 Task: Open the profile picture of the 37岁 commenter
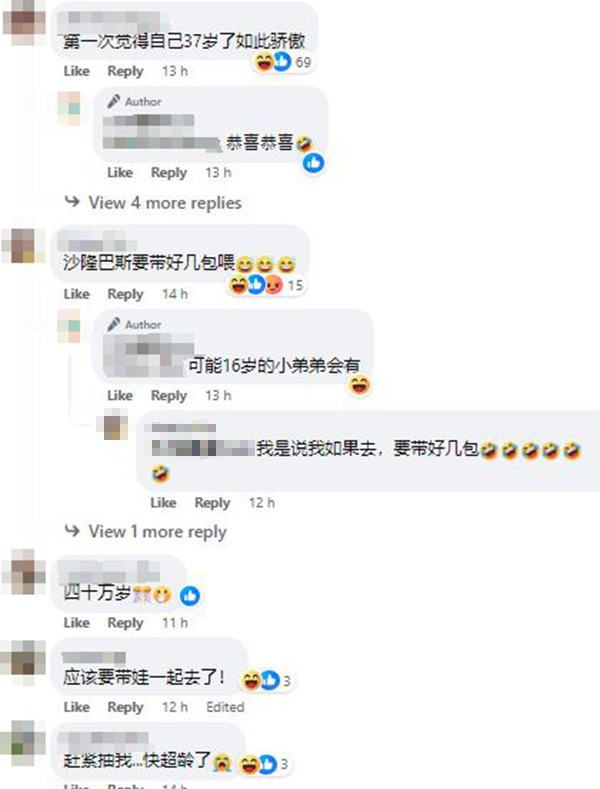(24, 22)
